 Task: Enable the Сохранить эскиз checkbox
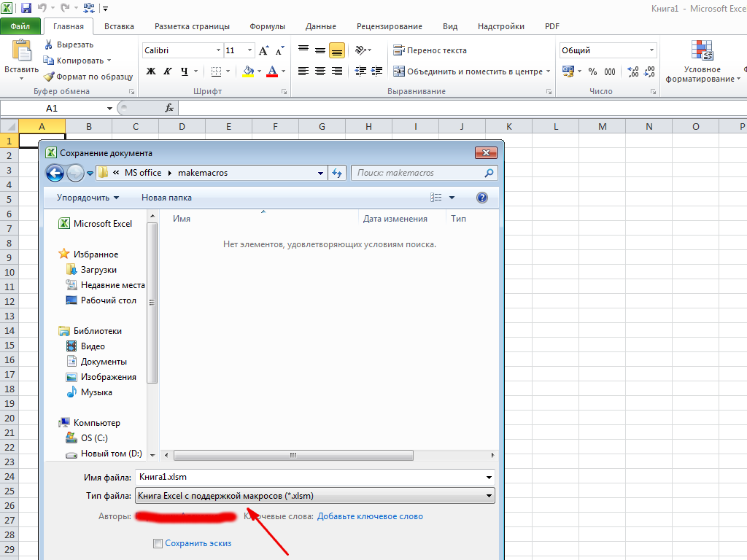pyautogui.click(x=158, y=543)
